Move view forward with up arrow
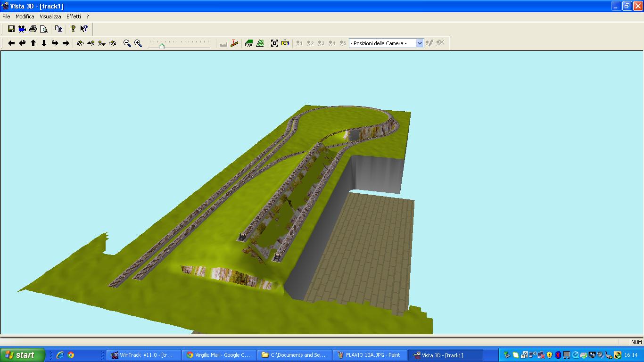This screenshot has height=362, width=644. pos(33,43)
